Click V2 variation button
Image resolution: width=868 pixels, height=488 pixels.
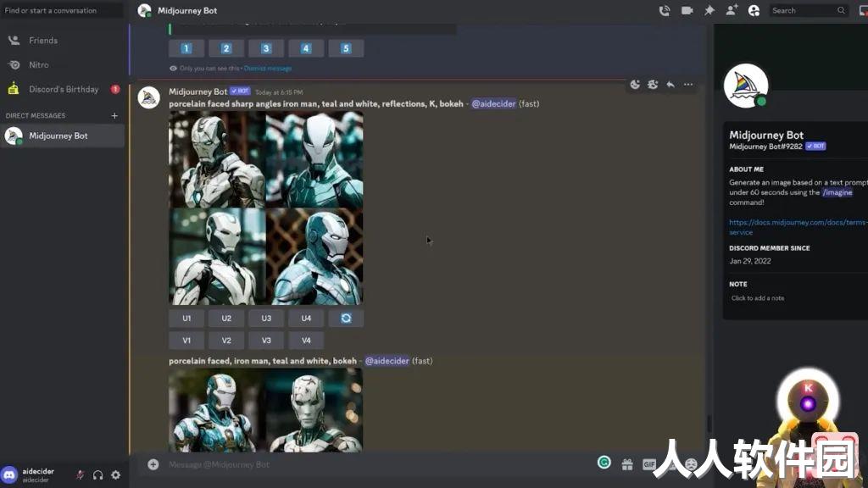(226, 341)
